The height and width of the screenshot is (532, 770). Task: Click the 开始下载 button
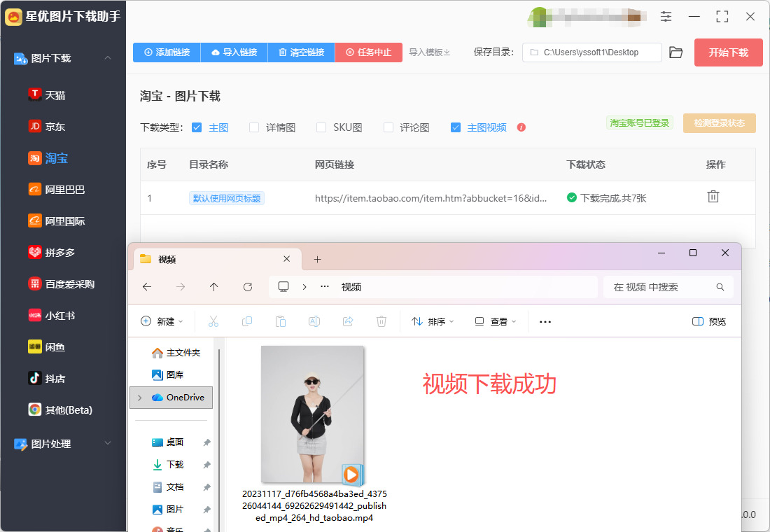click(x=728, y=52)
